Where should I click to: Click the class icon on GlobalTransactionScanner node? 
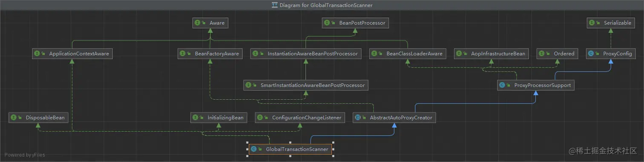254,149
